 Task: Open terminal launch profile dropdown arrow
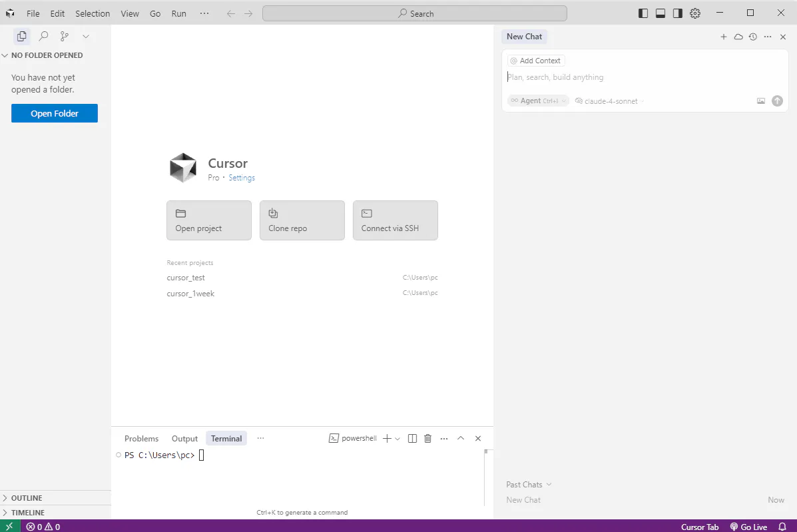(398, 439)
